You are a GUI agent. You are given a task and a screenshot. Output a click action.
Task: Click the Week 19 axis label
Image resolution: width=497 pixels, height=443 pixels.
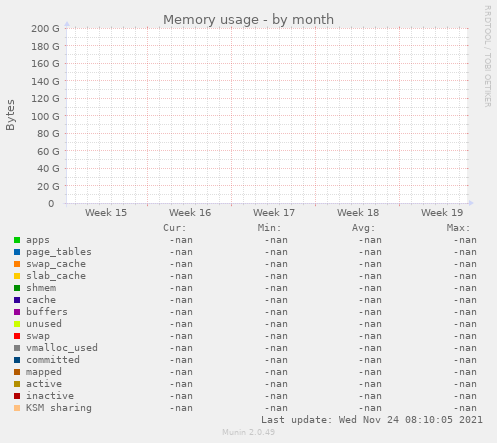pos(442,213)
